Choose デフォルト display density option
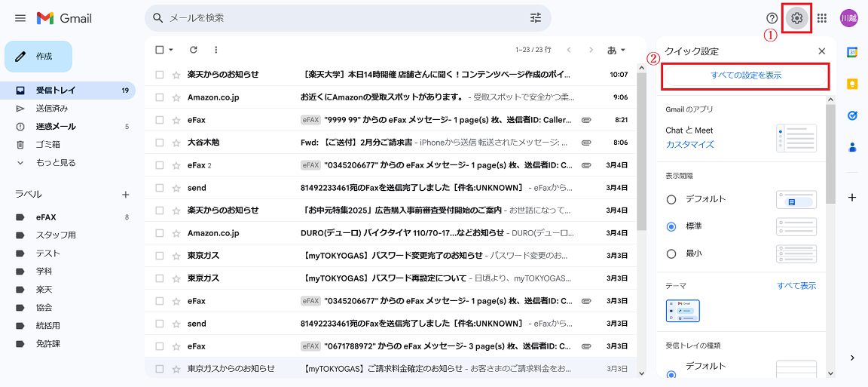This screenshot has height=387, width=868. click(671, 199)
